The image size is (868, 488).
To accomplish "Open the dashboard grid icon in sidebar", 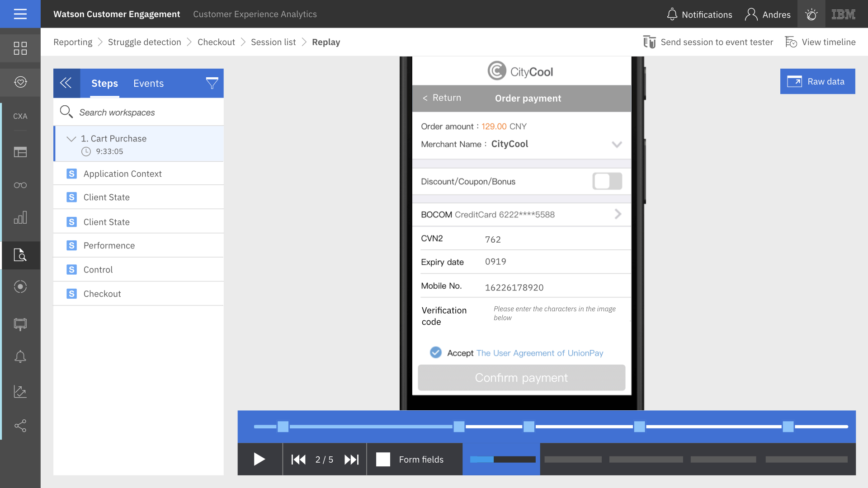I will 20,48.
